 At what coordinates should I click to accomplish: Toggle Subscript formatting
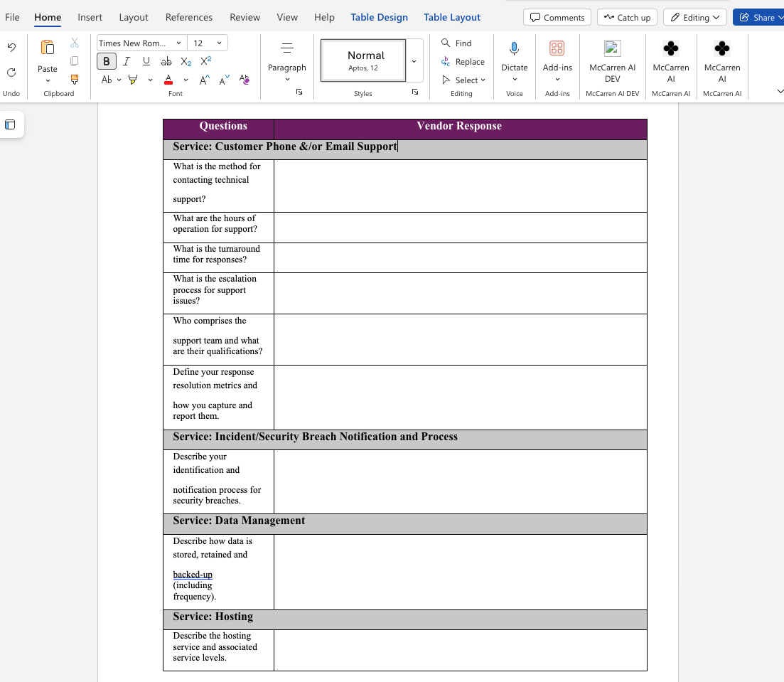(186, 61)
